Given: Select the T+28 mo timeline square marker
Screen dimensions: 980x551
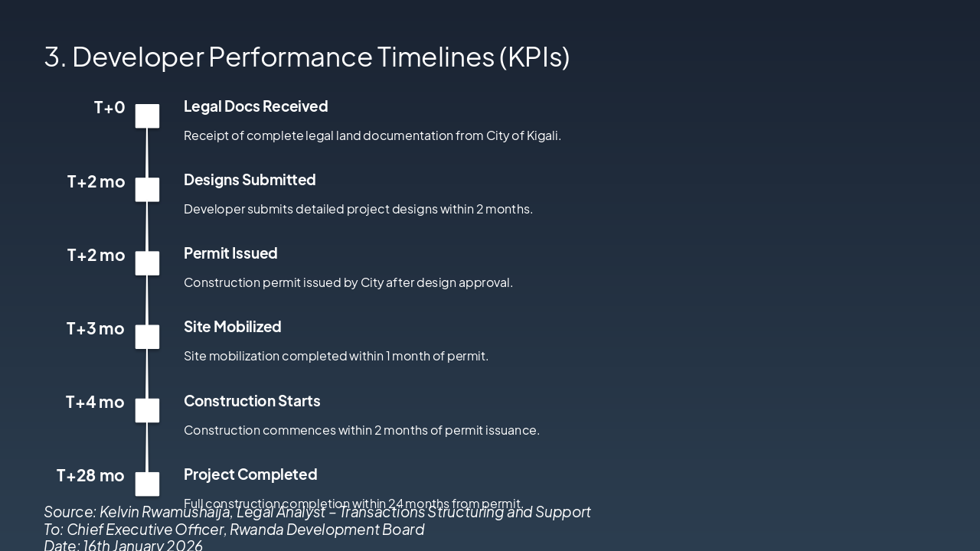Looking at the screenshot, I should point(147,484).
